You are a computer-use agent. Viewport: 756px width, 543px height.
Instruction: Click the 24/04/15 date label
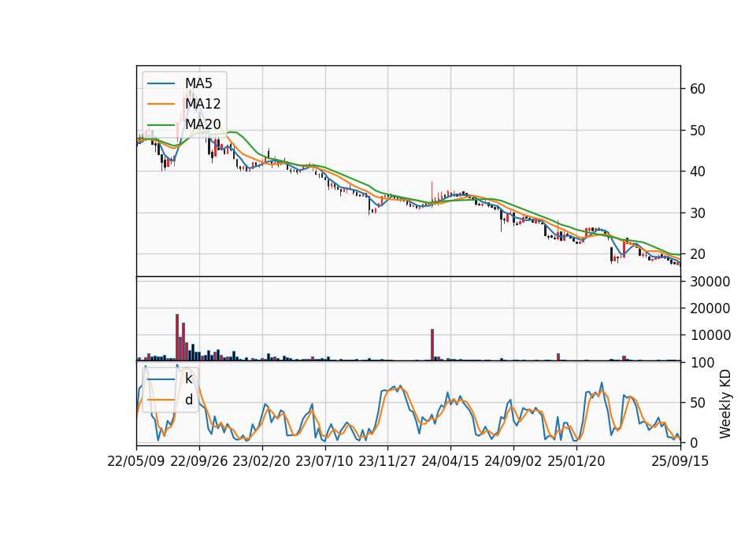point(450,461)
